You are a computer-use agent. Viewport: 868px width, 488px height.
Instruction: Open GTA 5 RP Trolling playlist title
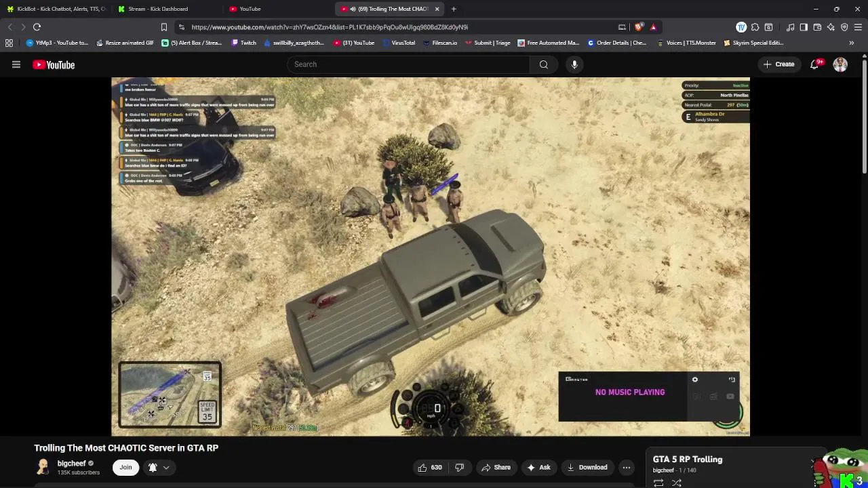point(688,460)
